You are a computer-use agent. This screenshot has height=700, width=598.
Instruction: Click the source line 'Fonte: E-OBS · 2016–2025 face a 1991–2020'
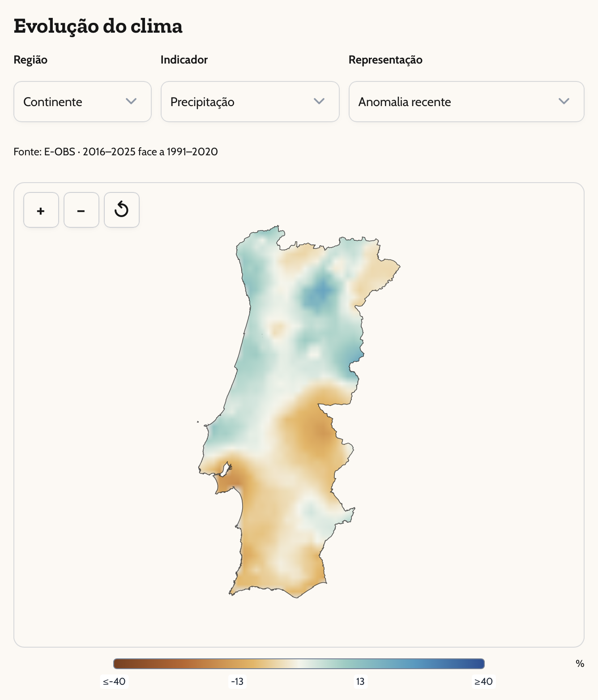pos(115,152)
